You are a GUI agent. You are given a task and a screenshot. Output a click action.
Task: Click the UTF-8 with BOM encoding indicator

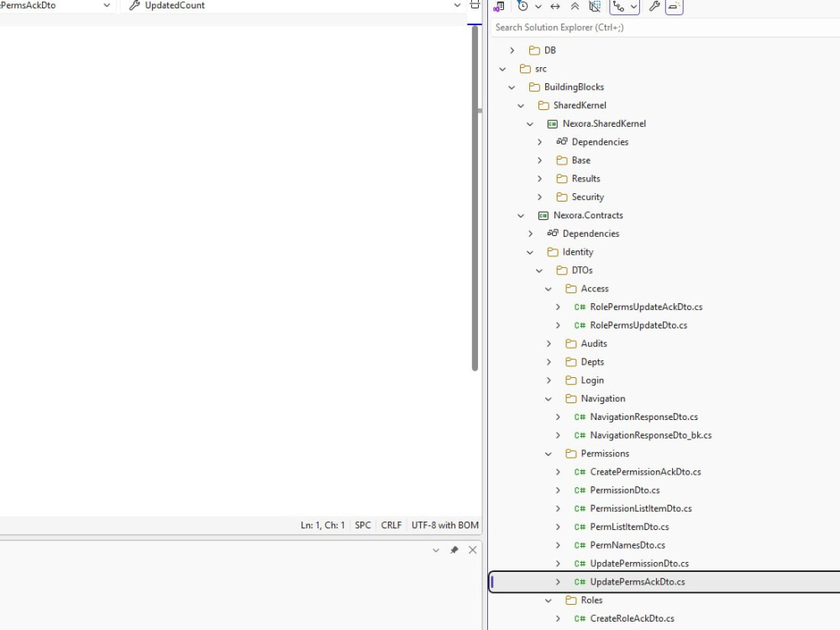point(444,526)
